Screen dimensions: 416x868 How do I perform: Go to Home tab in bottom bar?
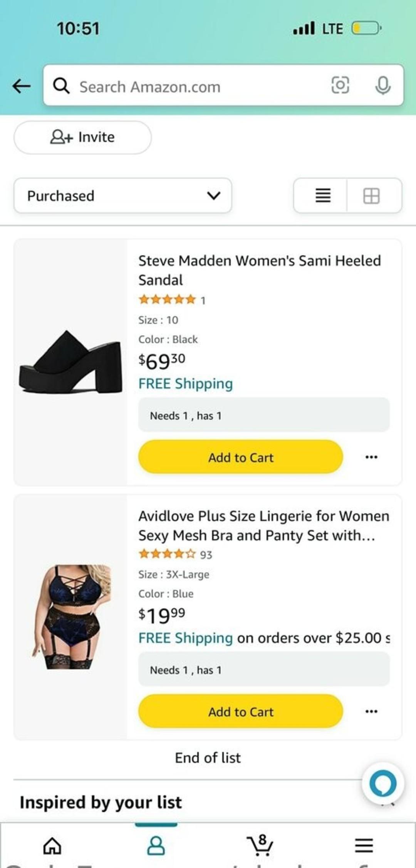tap(52, 846)
